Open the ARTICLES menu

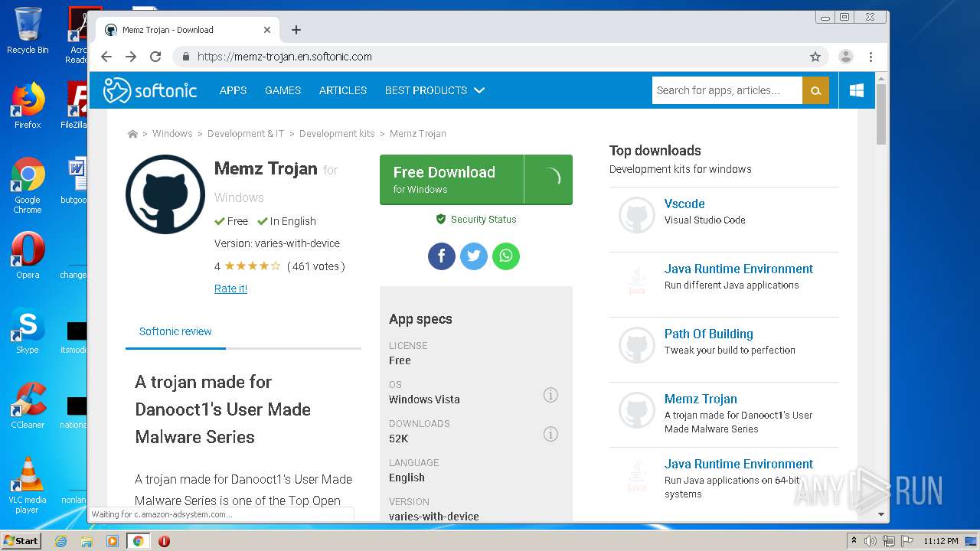pyautogui.click(x=342, y=90)
